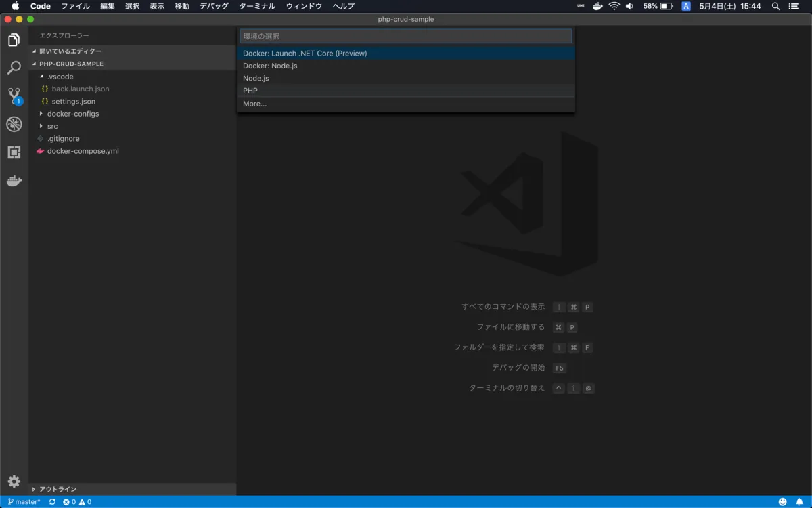Click the input source A indicator

[686, 6]
